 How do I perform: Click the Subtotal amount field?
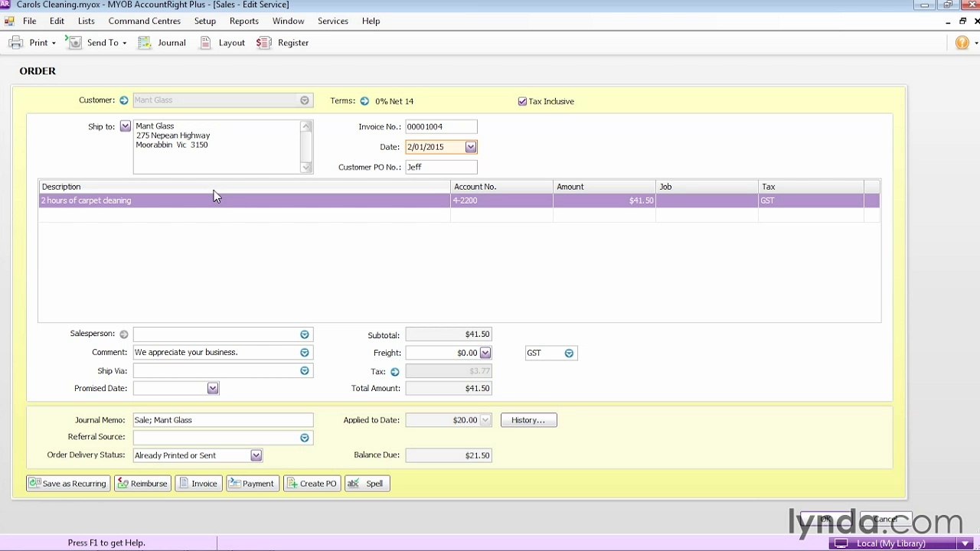tap(449, 334)
